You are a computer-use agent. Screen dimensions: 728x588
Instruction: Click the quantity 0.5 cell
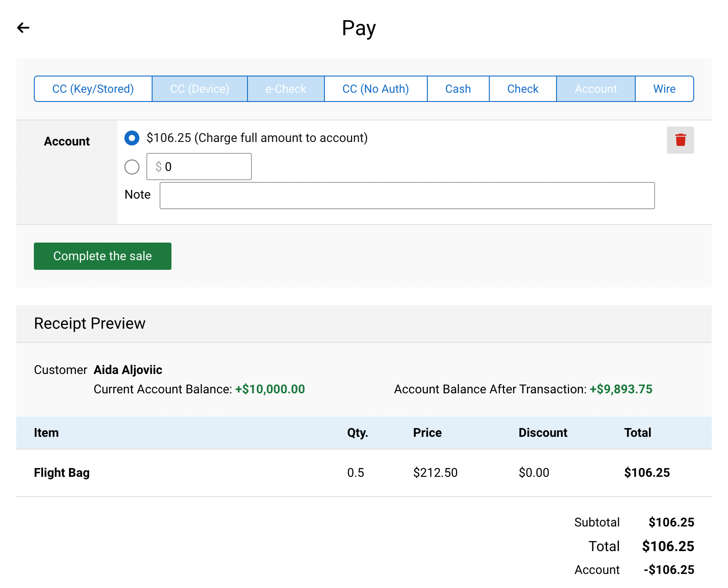(x=356, y=473)
